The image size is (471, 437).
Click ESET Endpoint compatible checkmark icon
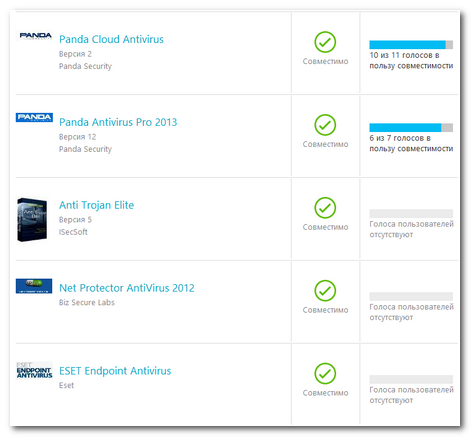[325, 374]
